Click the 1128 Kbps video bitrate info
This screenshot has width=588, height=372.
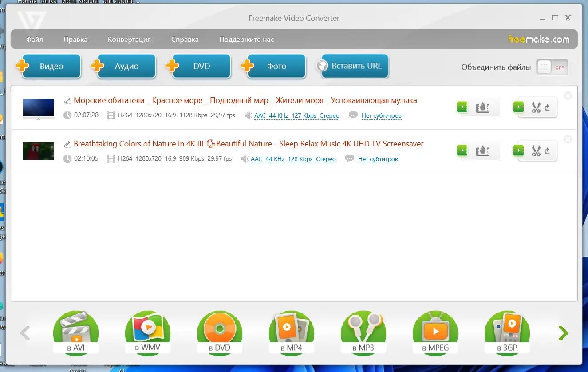[x=193, y=115]
